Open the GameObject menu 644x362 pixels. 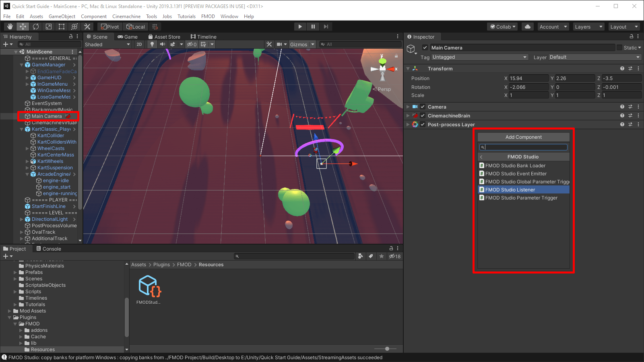coord(62,16)
